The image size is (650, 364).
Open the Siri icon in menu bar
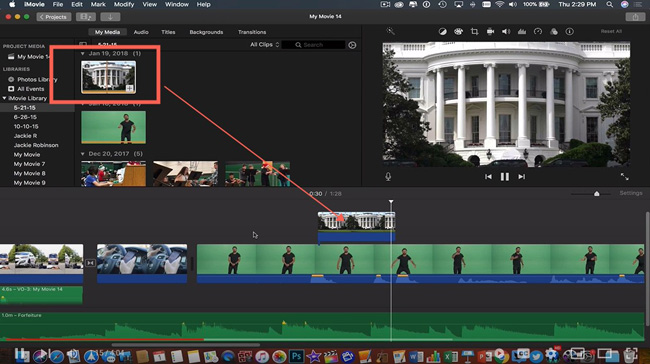point(624,5)
